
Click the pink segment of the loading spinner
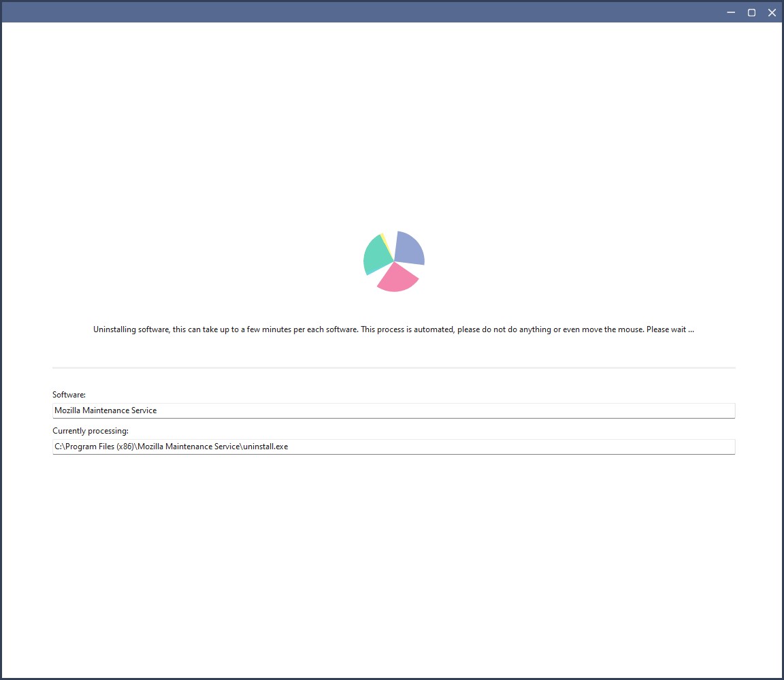tap(397, 279)
